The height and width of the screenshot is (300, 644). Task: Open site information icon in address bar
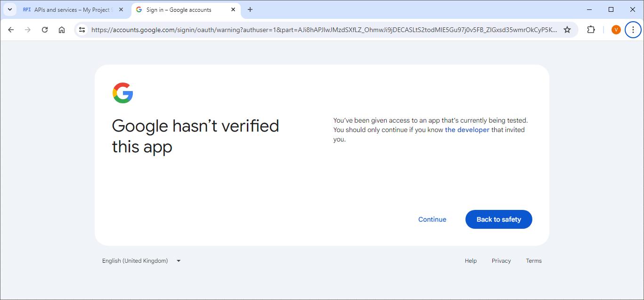tap(82, 30)
